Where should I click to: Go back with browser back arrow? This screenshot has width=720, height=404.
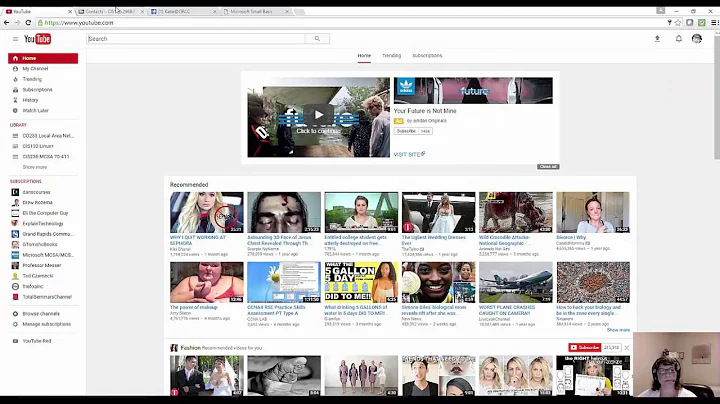coord(6,22)
